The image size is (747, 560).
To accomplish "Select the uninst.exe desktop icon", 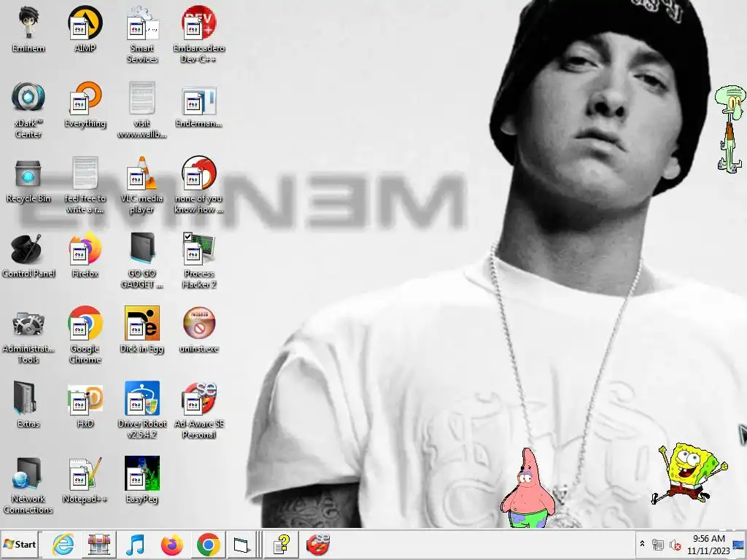I will tap(199, 330).
